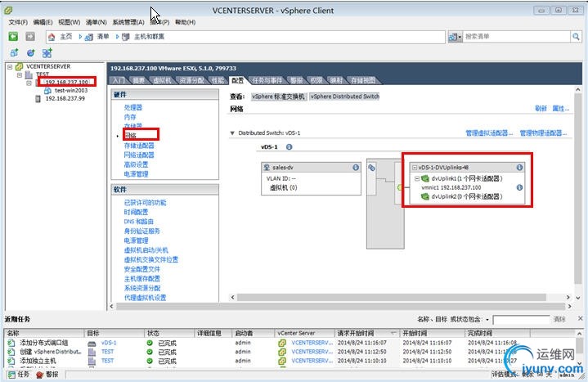Open 时间配置 software link
Viewport: 588px width, 382px height.
pyautogui.click(x=136, y=212)
